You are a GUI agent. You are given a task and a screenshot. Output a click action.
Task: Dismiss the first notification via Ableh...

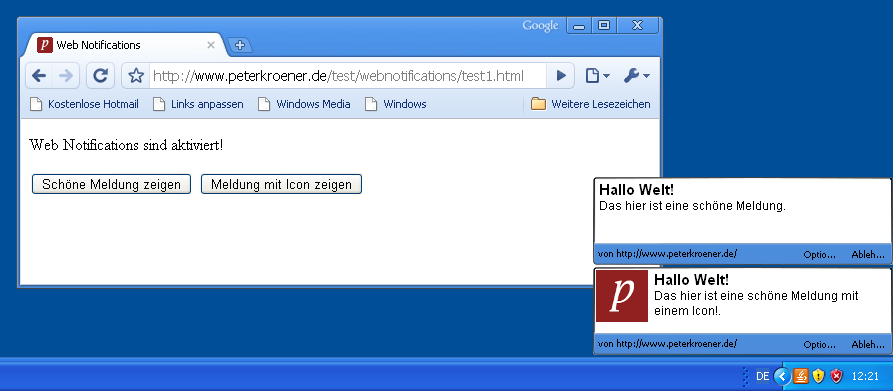point(867,254)
